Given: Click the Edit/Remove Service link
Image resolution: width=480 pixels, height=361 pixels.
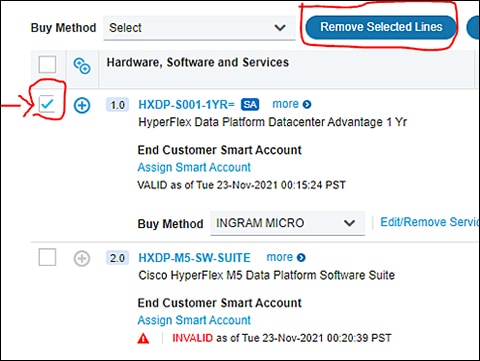Looking at the screenshot, I should coord(430,222).
